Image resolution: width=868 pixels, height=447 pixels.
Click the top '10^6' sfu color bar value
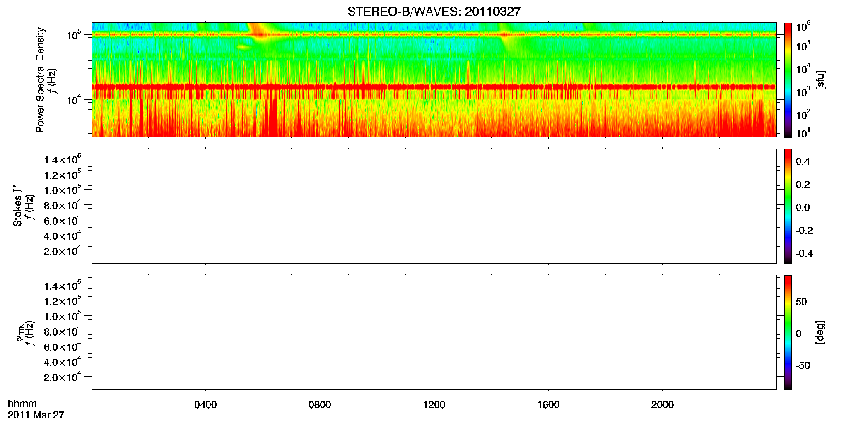coord(803,27)
